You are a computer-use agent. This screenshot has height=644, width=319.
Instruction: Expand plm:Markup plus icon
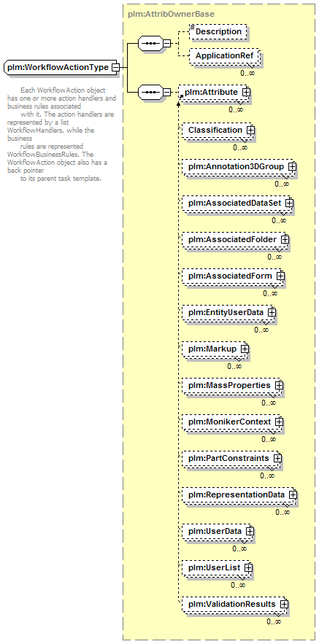245,349
